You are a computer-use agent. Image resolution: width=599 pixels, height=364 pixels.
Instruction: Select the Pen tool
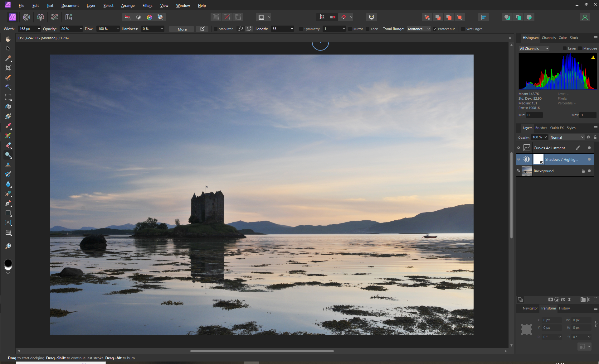8,203
